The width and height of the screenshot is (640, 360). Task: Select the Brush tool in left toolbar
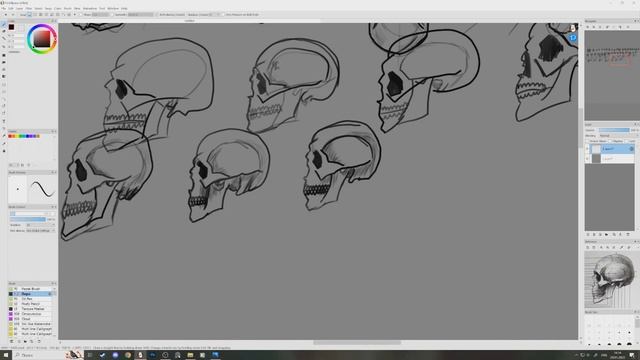(4, 24)
